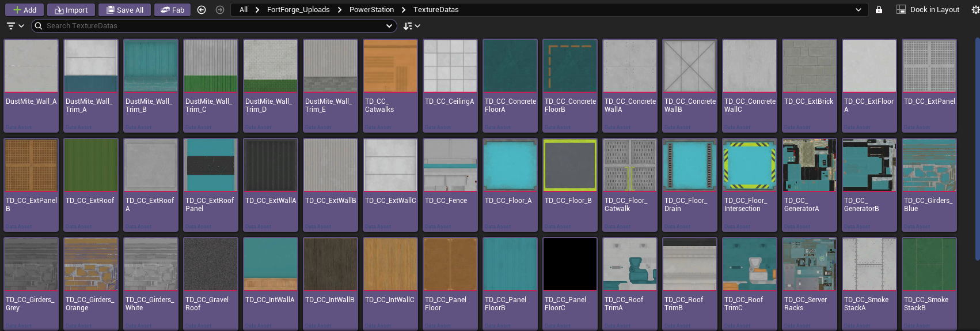Image resolution: width=980 pixels, height=331 pixels.
Task: Expand the path history dropdown chevron
Action: [x=859, y=10]
